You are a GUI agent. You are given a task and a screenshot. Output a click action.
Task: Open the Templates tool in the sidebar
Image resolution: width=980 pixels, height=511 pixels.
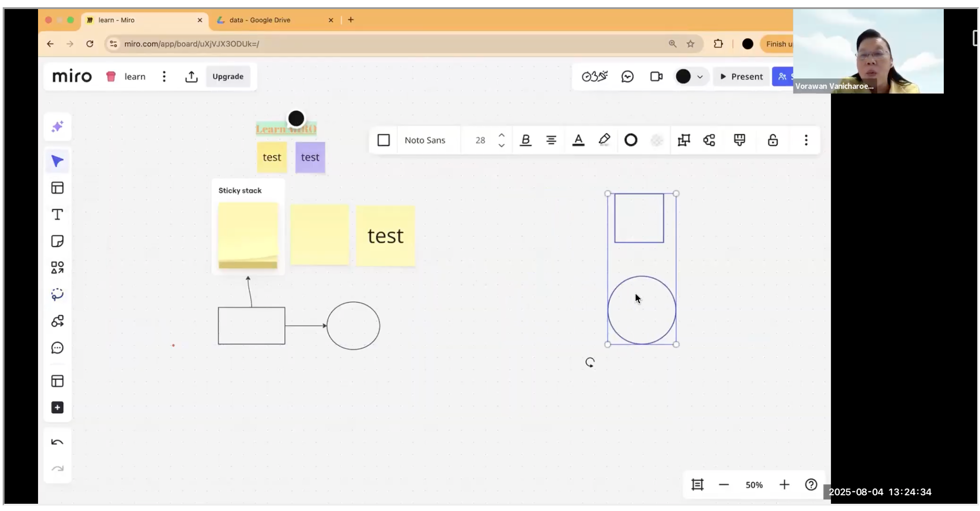58,188
